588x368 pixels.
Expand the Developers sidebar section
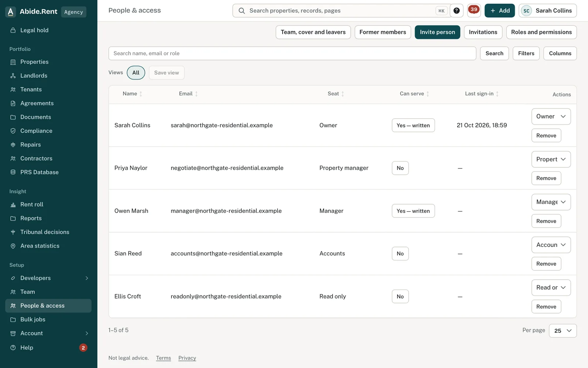click(49, 278)
